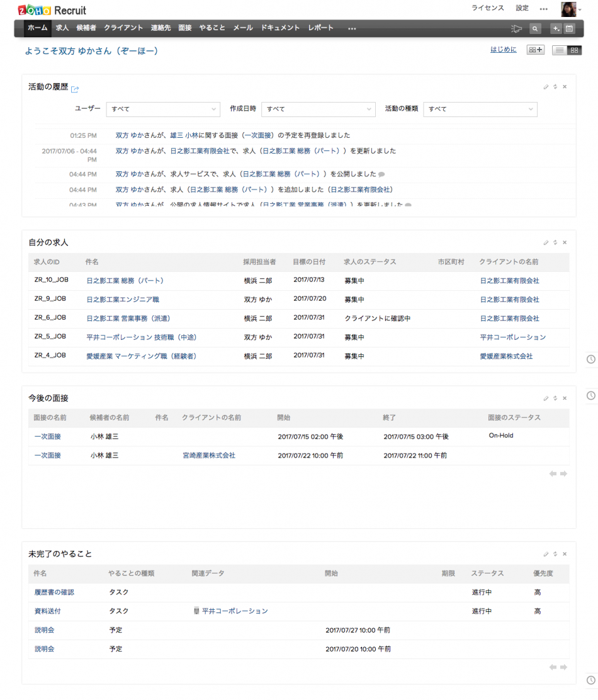
Task: Click the megaphone announcement icon
Action: click(x=516, y=28)
